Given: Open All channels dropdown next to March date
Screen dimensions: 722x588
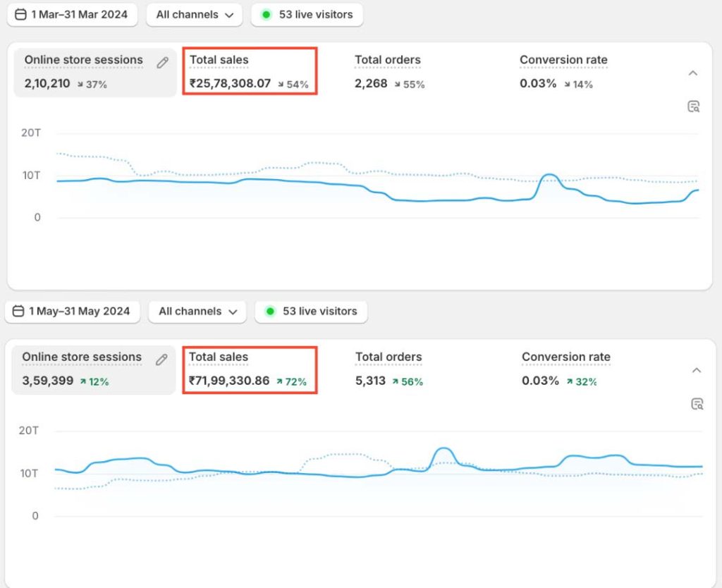Looking at the screenshot, I should coord(194,15).
